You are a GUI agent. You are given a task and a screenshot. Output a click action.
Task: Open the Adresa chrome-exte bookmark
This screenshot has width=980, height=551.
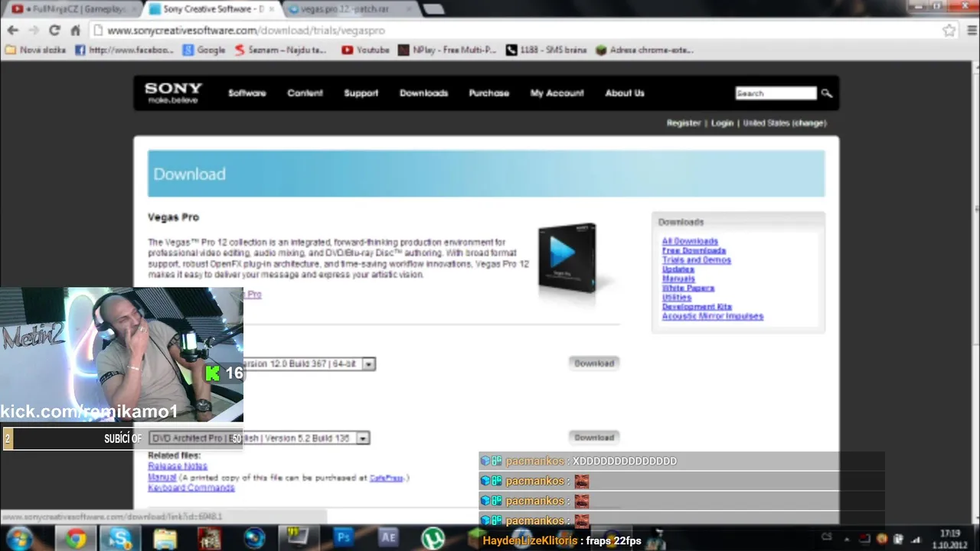tap(645, 50)
